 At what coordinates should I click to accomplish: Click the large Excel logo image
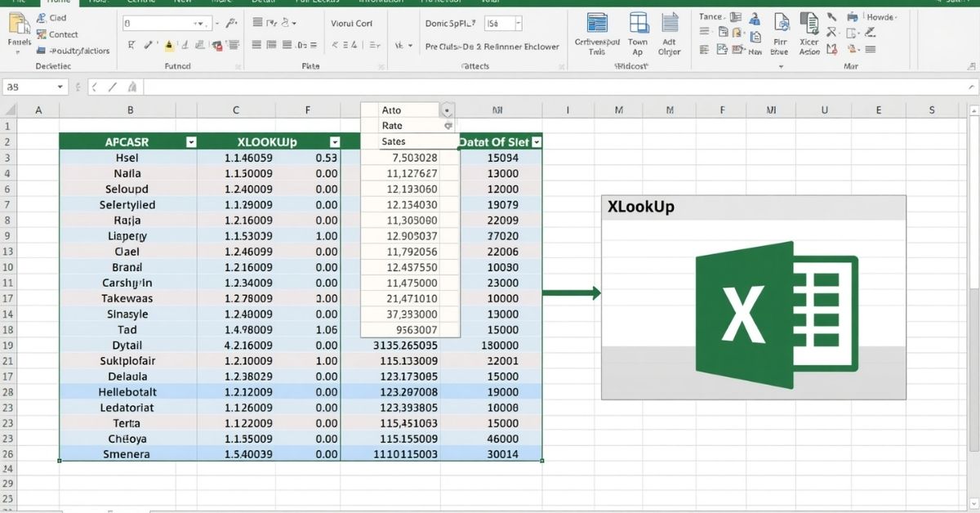click(x=776, y=314)
